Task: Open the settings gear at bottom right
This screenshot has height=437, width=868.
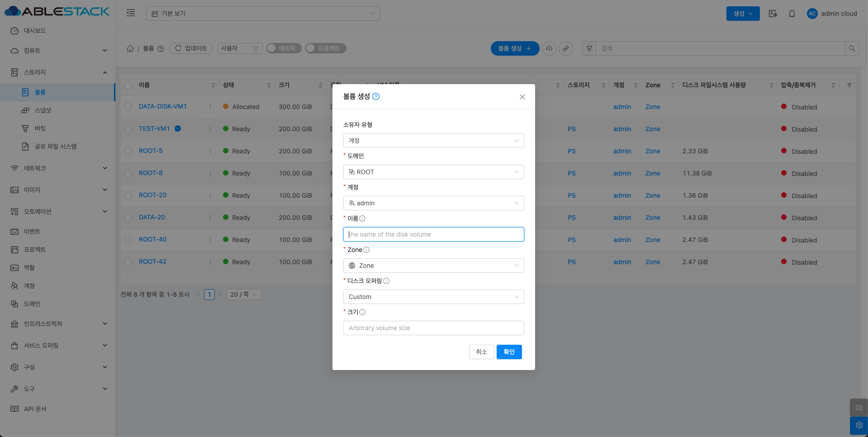Action: click(859, 425)
